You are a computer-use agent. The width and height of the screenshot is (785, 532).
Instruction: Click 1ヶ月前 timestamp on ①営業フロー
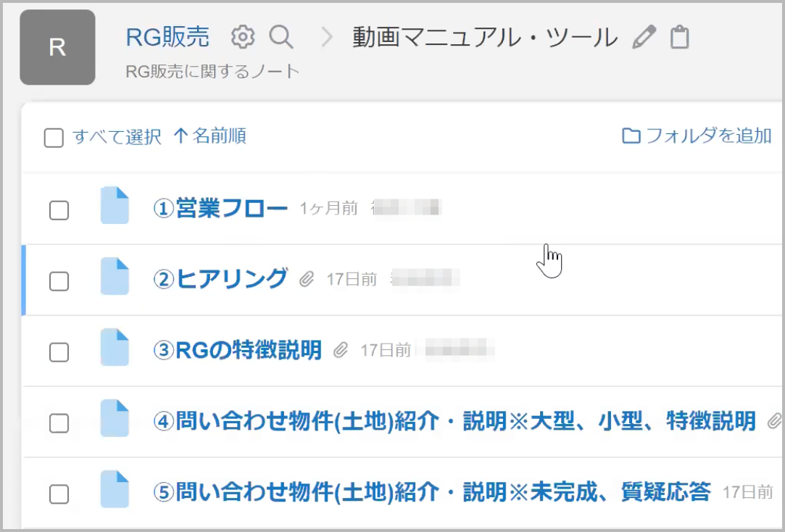[x=329, y=208]
